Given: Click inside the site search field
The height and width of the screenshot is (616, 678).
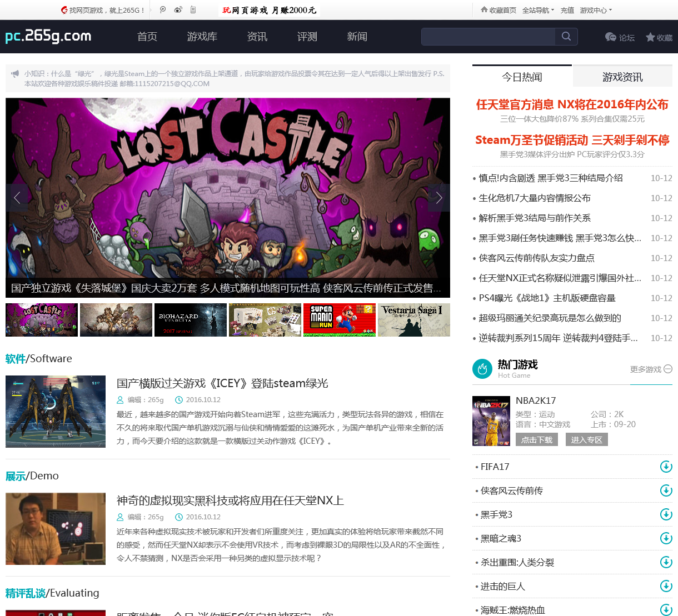Looking at the screenshot, I should 488,36.
